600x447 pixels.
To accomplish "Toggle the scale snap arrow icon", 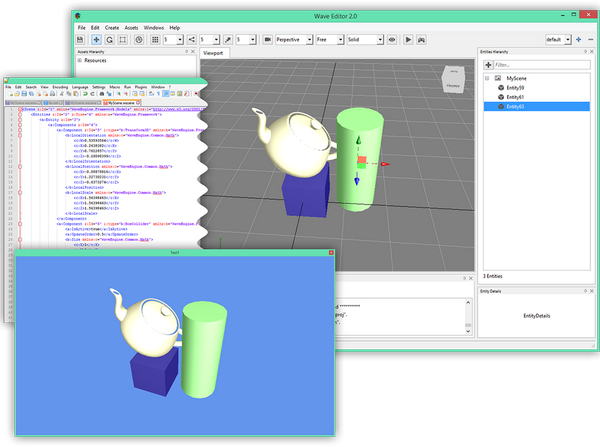I will (228, 39).
